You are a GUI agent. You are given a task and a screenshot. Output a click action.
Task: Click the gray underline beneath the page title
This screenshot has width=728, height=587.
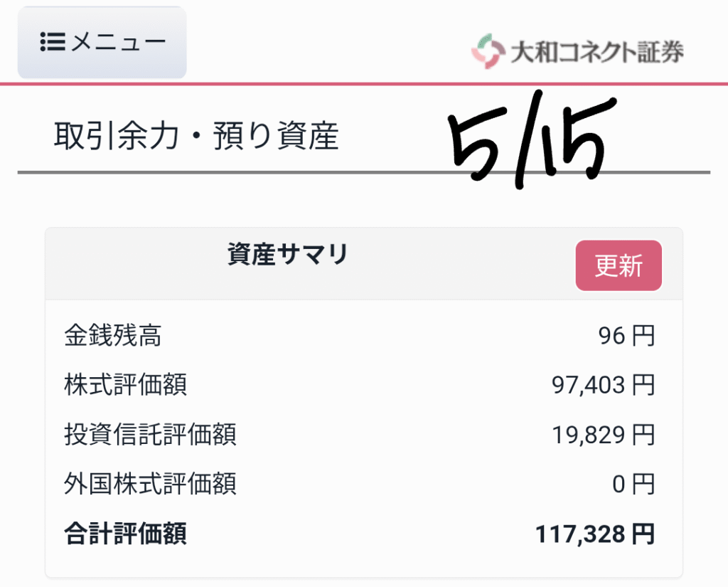364,172
